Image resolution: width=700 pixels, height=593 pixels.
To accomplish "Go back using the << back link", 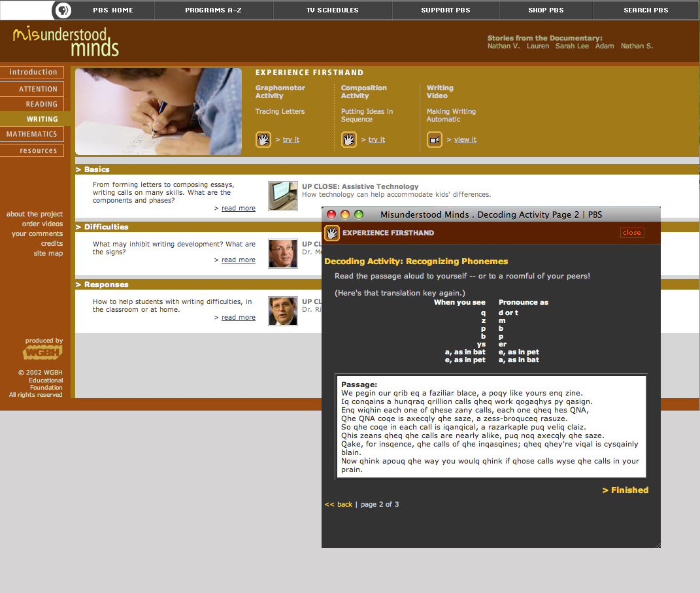I will tap(339, 504).
